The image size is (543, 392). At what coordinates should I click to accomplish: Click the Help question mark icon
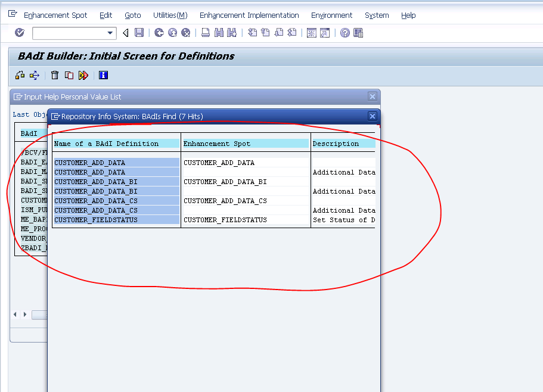click(343, 33)
